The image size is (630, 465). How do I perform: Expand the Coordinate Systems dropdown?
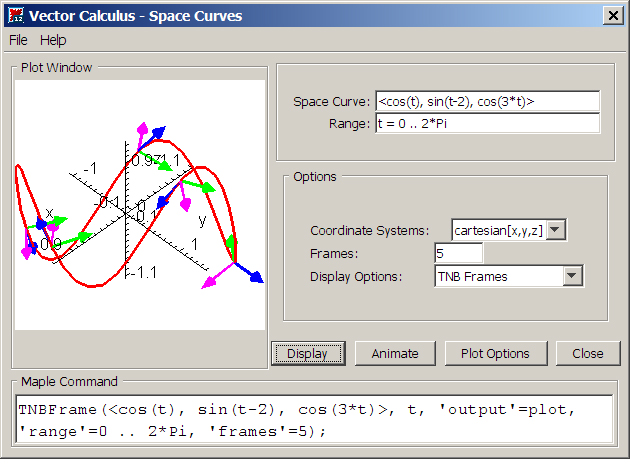coord(557,231)
